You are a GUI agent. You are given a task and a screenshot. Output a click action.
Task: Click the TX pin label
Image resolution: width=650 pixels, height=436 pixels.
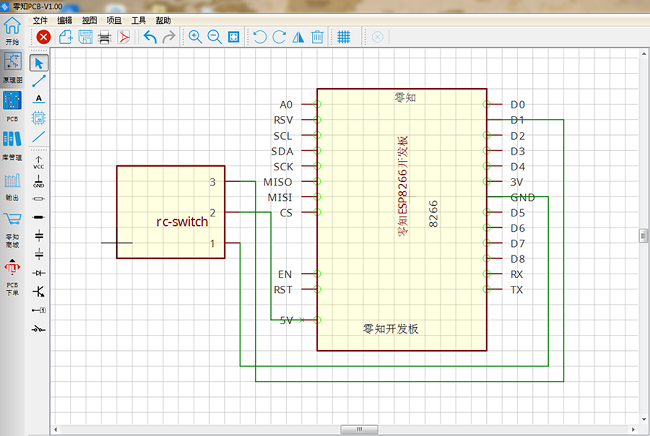point(517,290)
